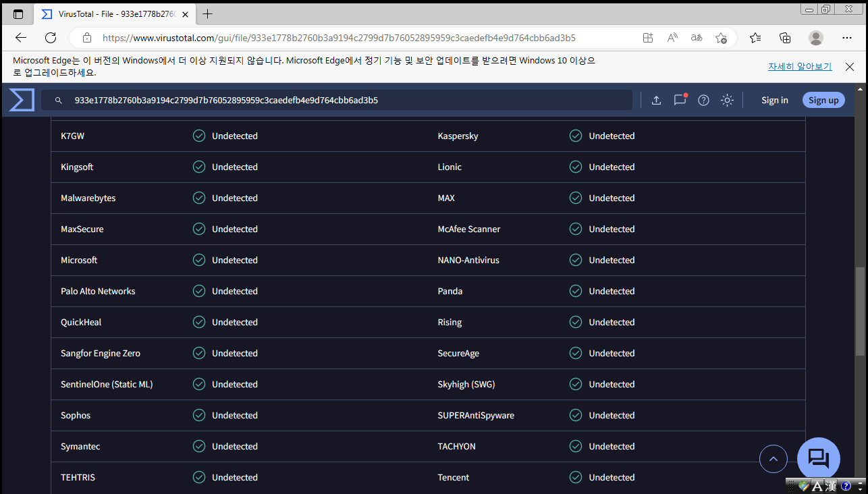Click the Kaspersky engine name
Viewport: 868px width, 494px height.
(x=458, y=136)
